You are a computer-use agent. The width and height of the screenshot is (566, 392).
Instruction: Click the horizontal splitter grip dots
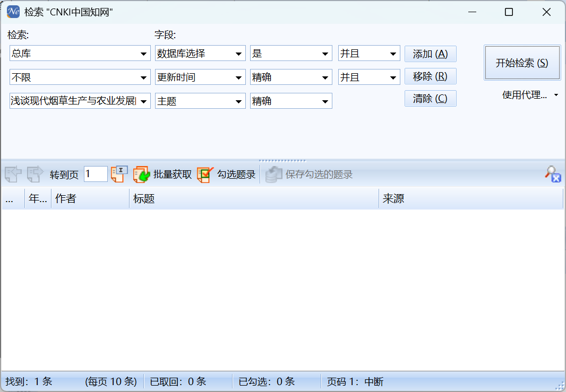pyautogui.click(x=282, y=161)
